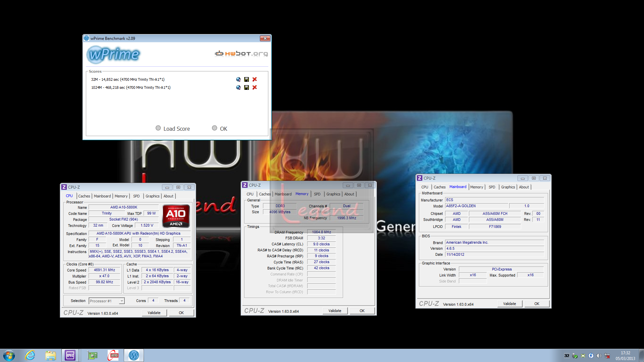Open the green chip taskbar app
This screenshot has width=644, height=362.
(92, 355)
